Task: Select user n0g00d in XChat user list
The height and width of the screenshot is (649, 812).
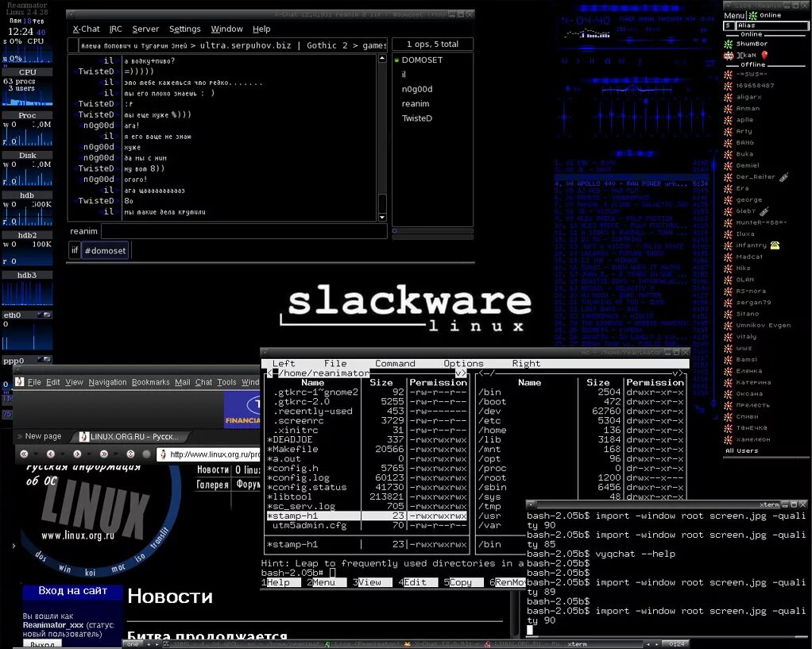Action: (417, 89)
